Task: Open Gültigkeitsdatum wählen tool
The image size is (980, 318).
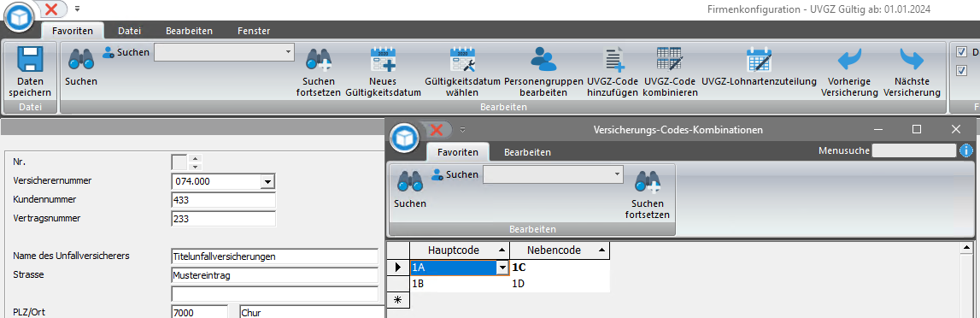Action: (462, 61)
